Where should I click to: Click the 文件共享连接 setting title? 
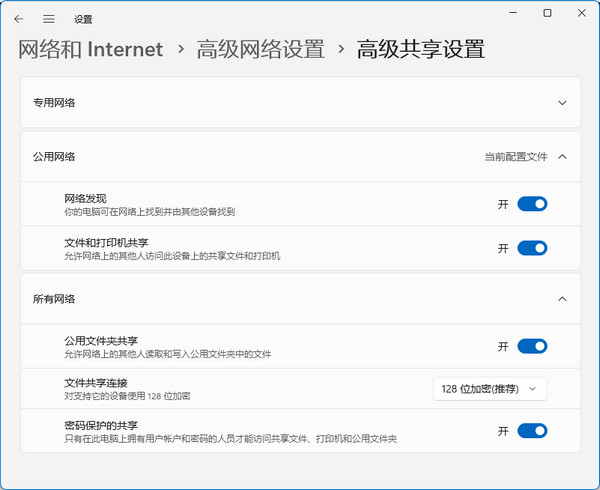pyautogui.click(x=96, y=383)
